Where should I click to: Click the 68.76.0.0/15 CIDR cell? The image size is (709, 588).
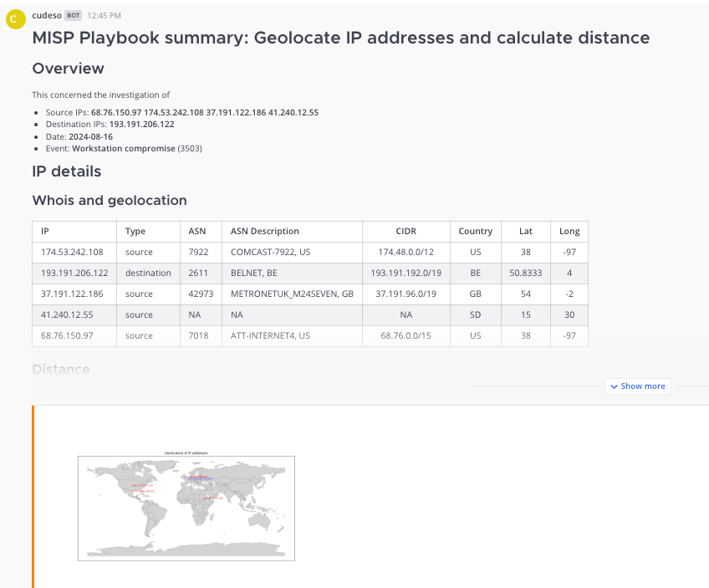[x=406, y=336]
